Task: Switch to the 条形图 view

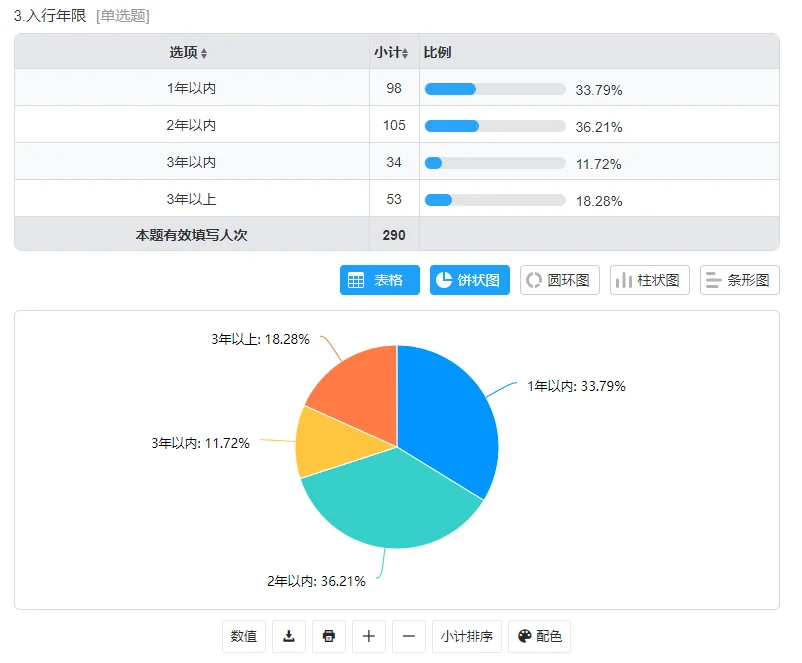Action: click(x=740, y=280)
